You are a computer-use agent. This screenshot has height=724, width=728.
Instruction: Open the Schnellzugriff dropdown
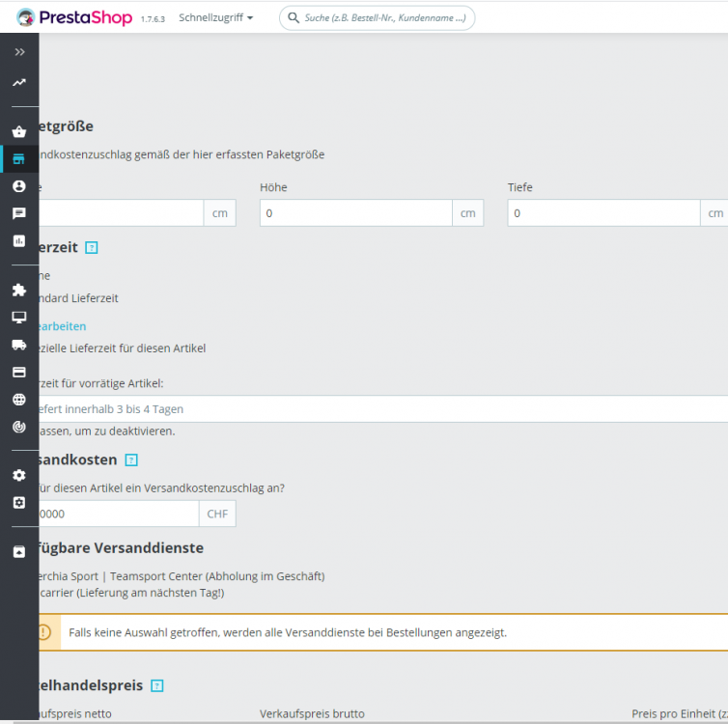pos(216,17)
